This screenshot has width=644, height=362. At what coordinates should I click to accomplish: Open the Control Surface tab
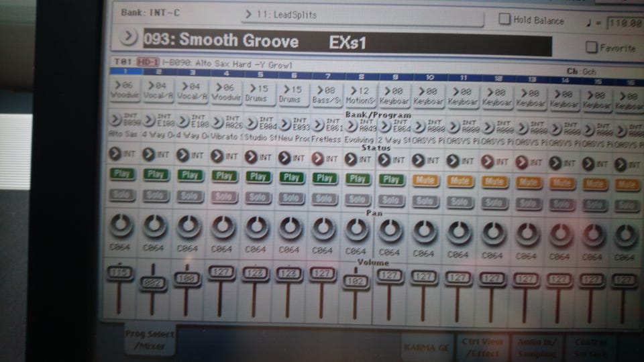point(590,348)
